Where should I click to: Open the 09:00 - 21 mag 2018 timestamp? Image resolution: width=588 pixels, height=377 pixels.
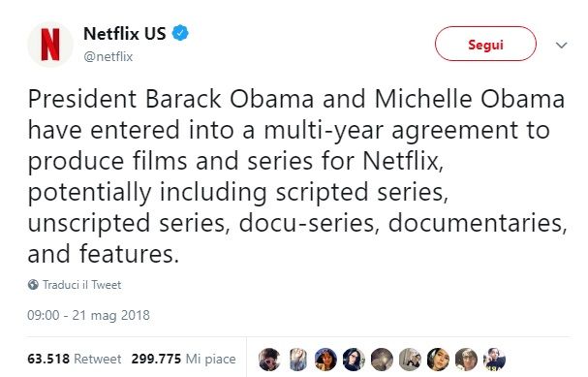pyautogui.click(x=88, y=315)
